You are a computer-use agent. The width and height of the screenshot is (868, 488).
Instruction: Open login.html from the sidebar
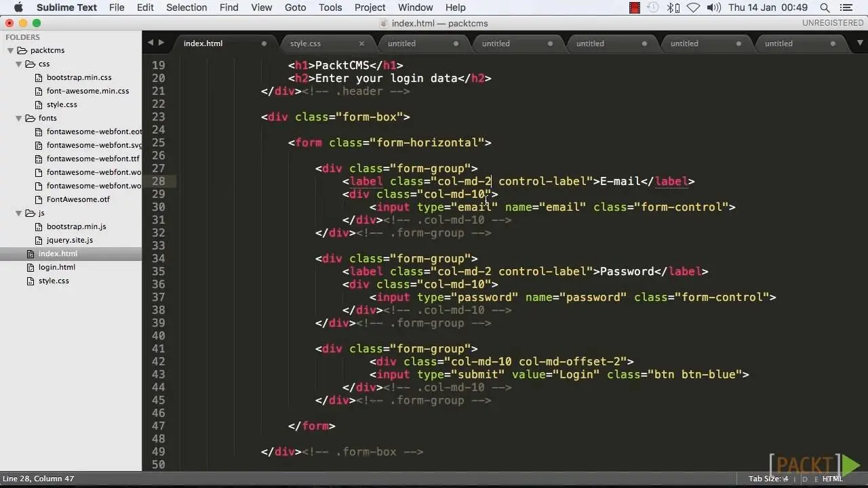[x=57, y=267]
